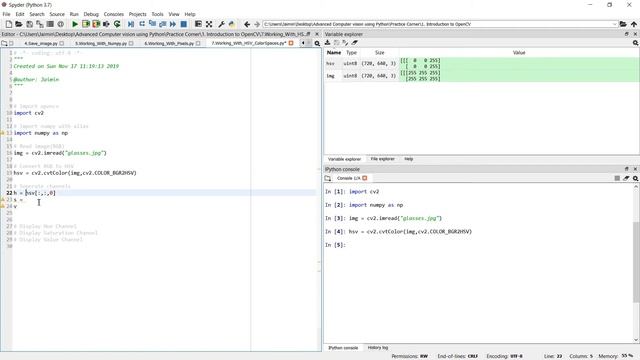Open the Tools menu
640x360 pixels.
pyautogui.click(x=158, y=14)
